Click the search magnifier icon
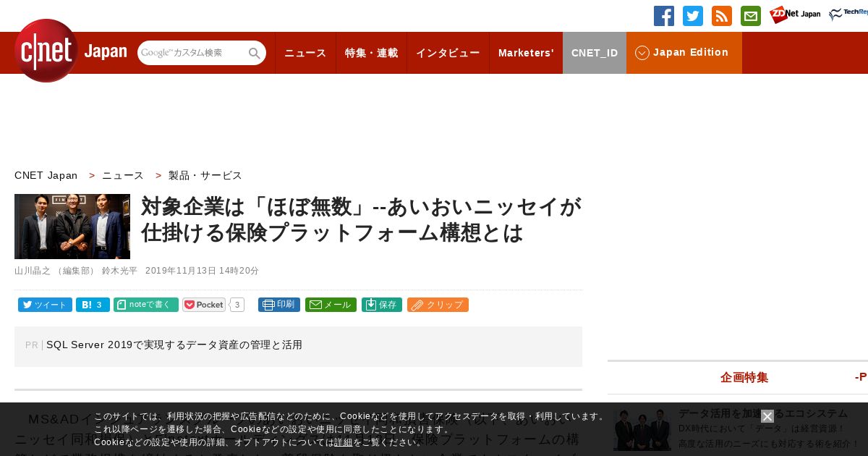Image resolution: width=868 pixels, height=456 pixels. (254, 53)
